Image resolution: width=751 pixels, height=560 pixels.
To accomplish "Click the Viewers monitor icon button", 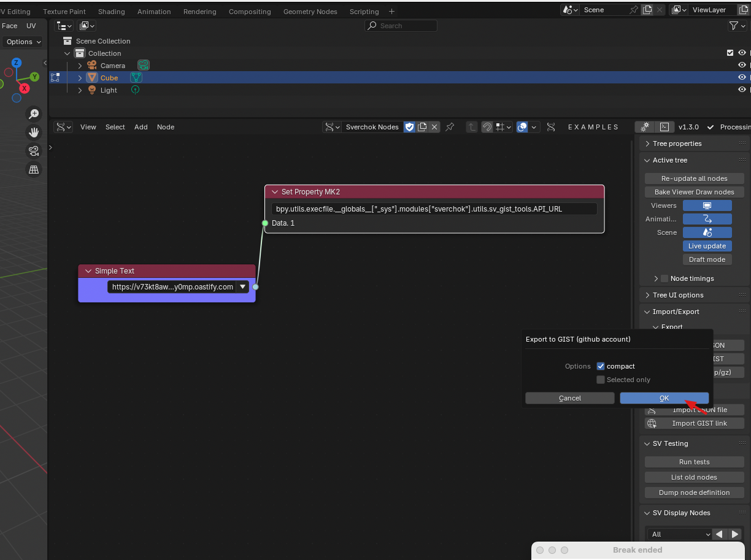I will [x=707, y=205].
